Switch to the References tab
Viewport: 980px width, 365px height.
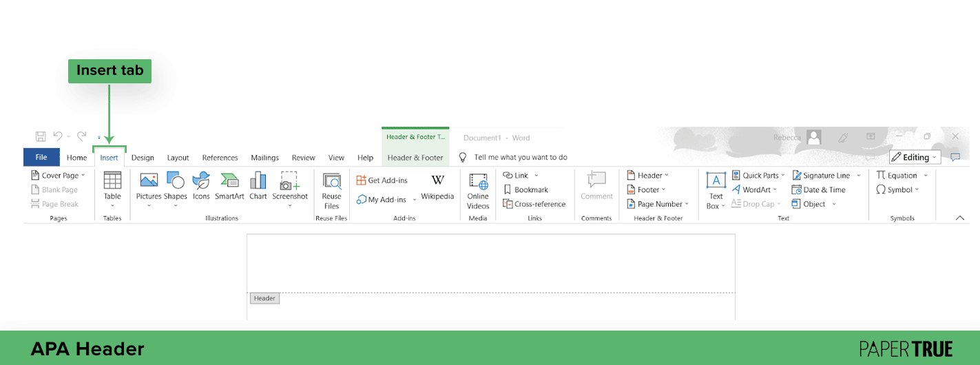pos(220,158)
